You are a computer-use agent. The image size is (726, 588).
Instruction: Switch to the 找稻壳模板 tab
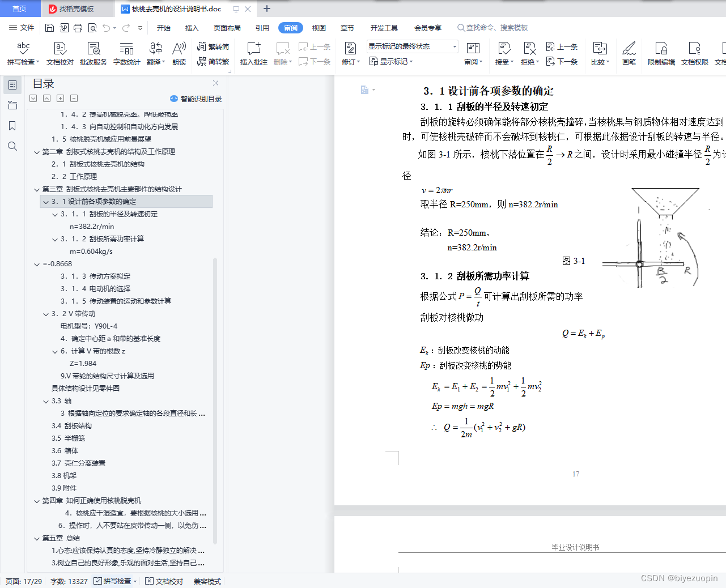pos(77,8)
